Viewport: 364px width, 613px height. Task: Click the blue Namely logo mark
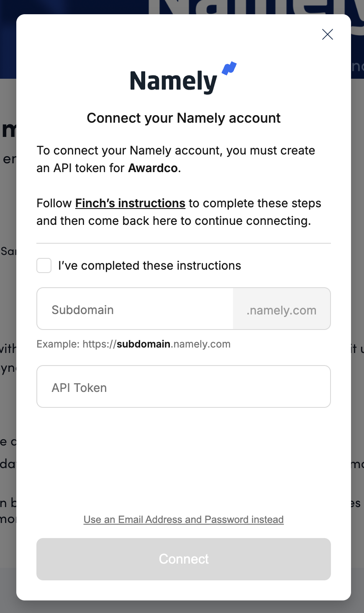229,68
